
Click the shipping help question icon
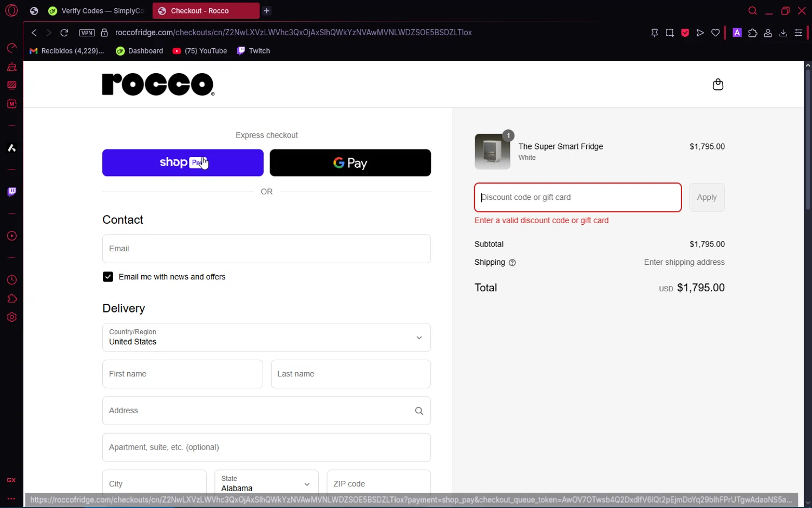[512, 263]
